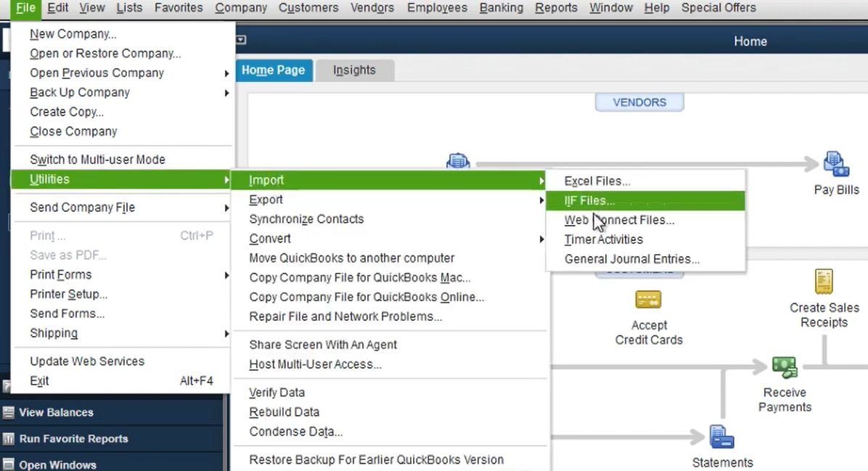
Task: Open the Vendors menu
Action: (x=372, y=8)
